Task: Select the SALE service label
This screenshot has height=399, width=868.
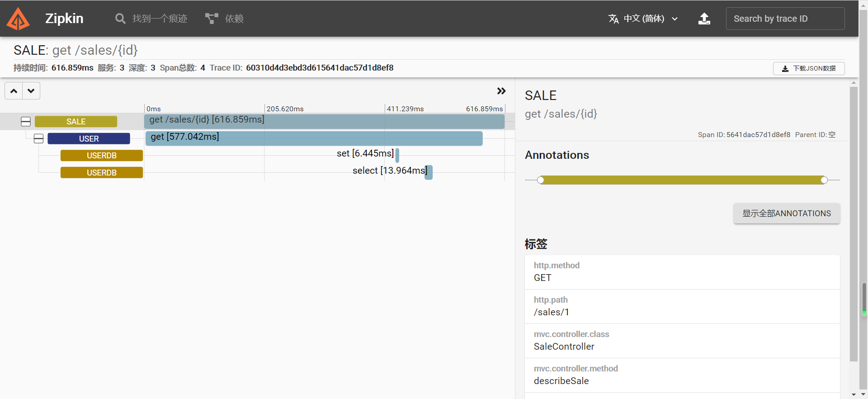Action: 76,122
